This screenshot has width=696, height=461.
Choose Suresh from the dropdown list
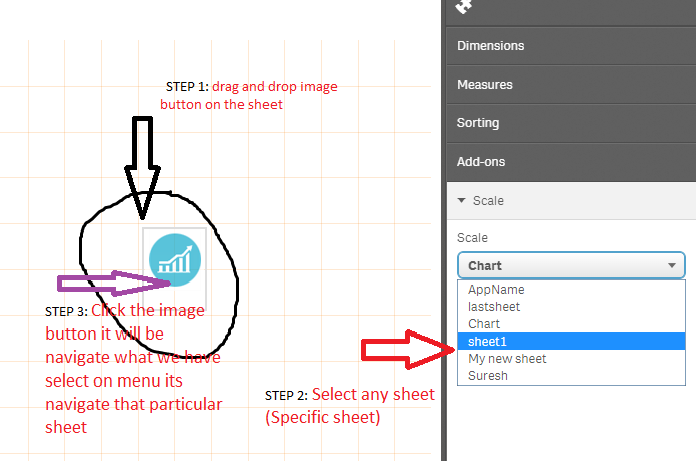tap(571, 376)
